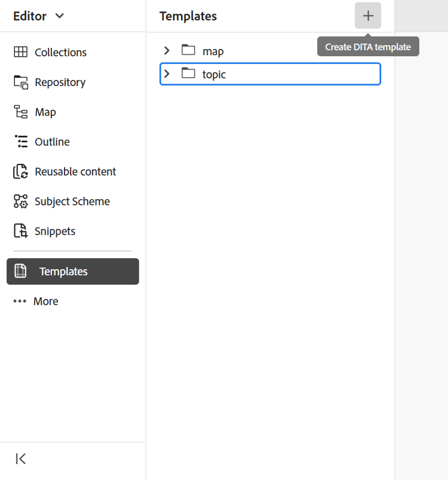Click the Snippets icon
448x480 pixels.
pos(20,231)
